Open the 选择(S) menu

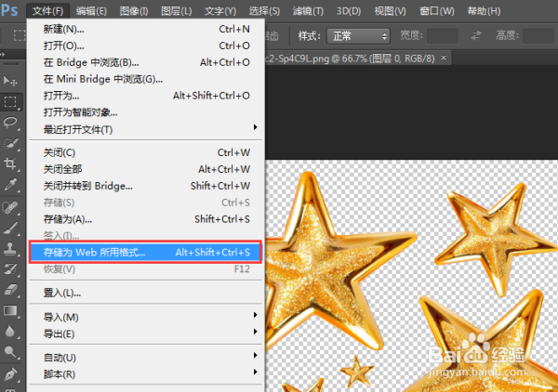[264, 11]
